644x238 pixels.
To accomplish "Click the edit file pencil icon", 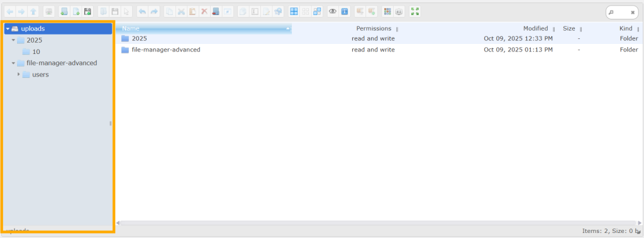I will (267, 12).
